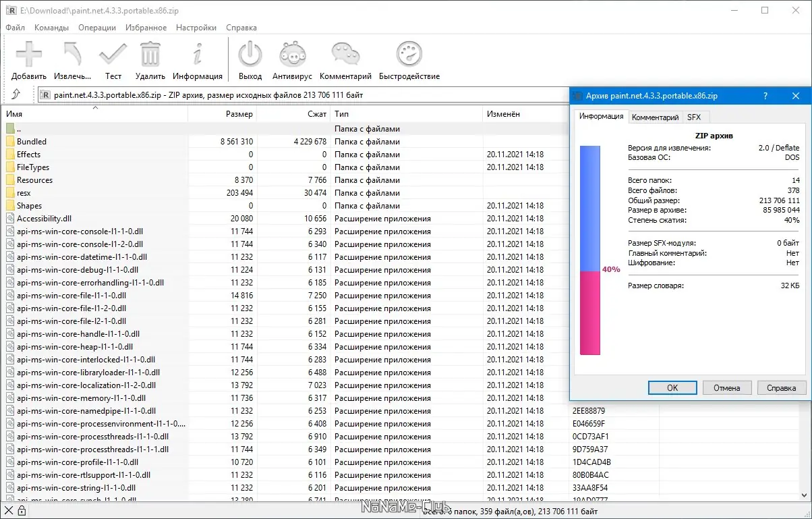This screenshot has width=812, height=519.
Task: Select the Effects folder icon
Action: click(10, 155)
